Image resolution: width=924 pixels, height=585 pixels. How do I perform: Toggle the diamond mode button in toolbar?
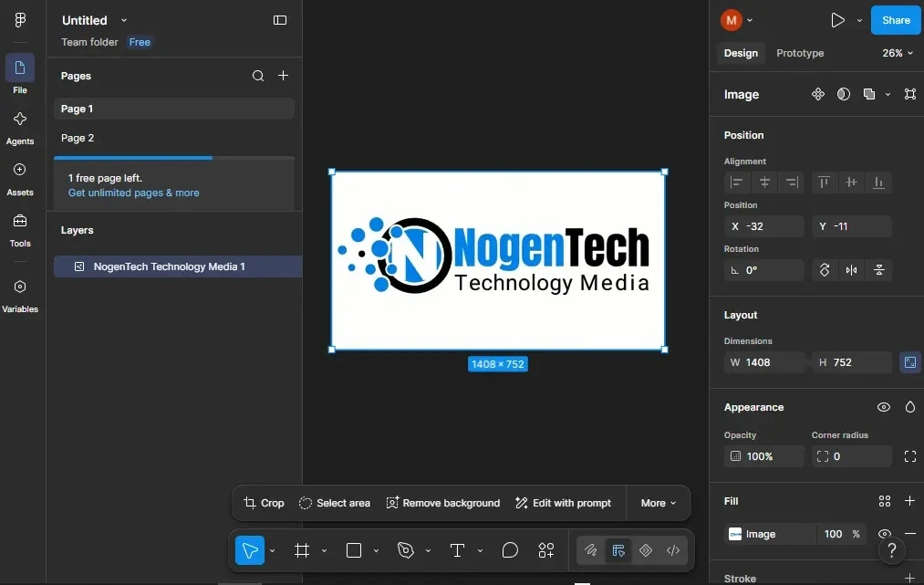[x=646, y=550]
